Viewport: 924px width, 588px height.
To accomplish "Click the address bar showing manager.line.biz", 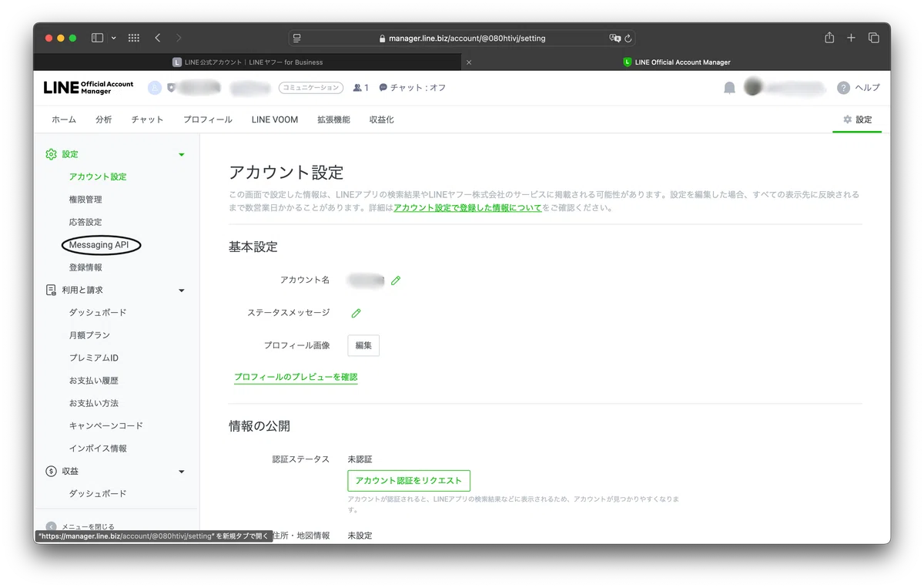I will [x=462, y=38].
